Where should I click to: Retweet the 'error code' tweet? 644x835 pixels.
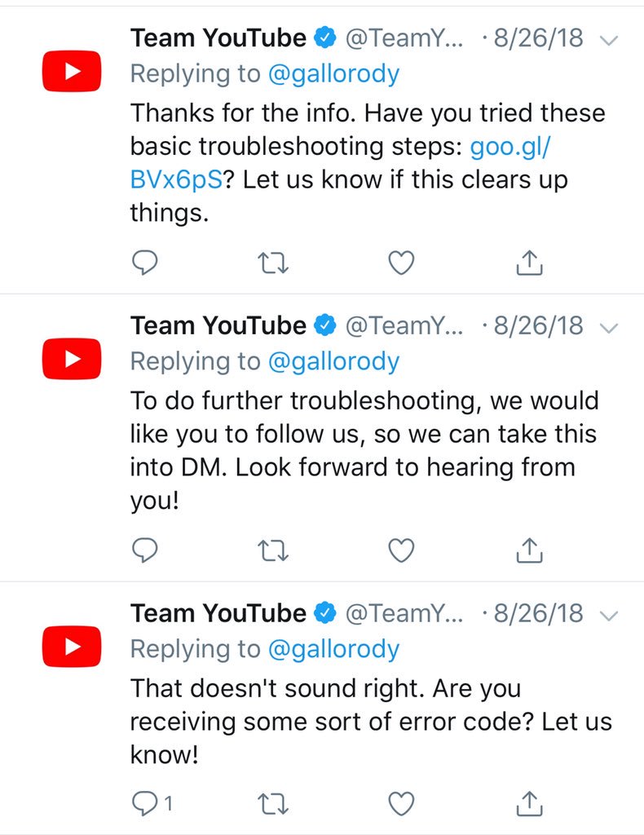coord(273,804)
